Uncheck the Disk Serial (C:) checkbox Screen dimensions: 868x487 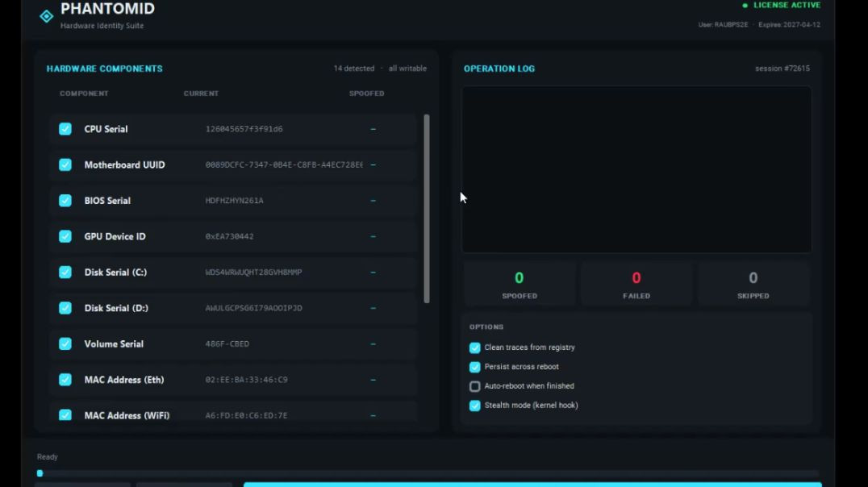point(65,273)
